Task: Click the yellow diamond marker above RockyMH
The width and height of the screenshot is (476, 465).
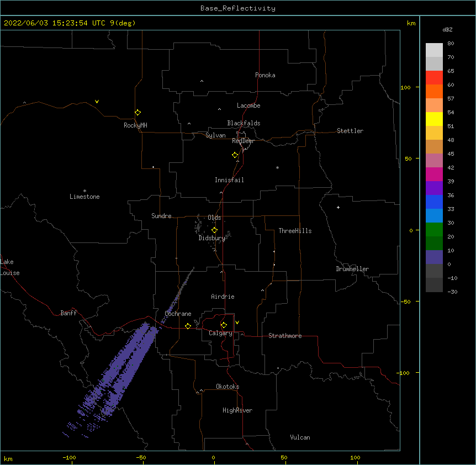Action: tap(138, 113)
